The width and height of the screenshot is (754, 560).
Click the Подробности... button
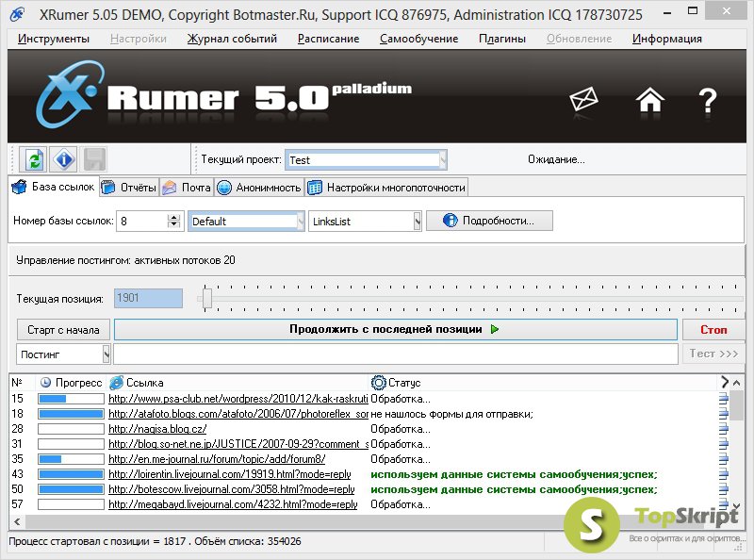(x=489, y=221)
